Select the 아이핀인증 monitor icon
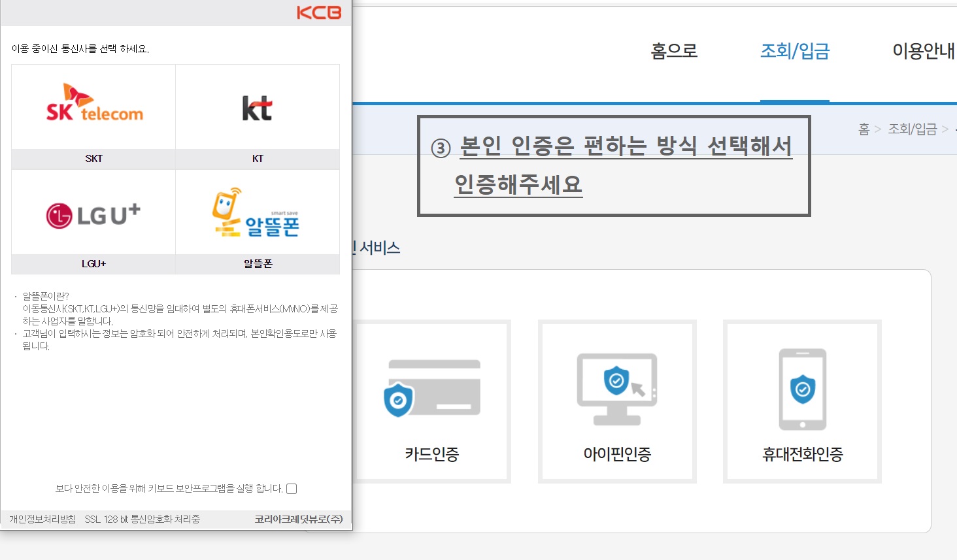 (x=617, y=389)
